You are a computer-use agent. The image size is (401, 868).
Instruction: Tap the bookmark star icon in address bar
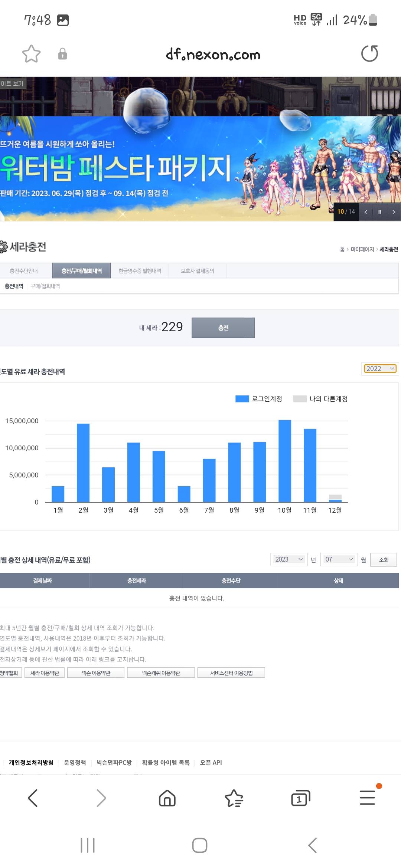coord(31,54)
